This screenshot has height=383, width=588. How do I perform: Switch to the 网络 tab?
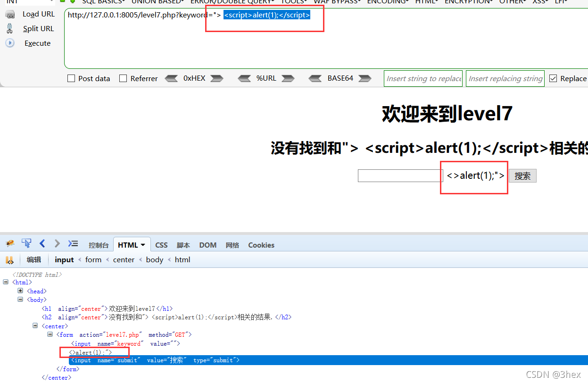coord(232,245)
